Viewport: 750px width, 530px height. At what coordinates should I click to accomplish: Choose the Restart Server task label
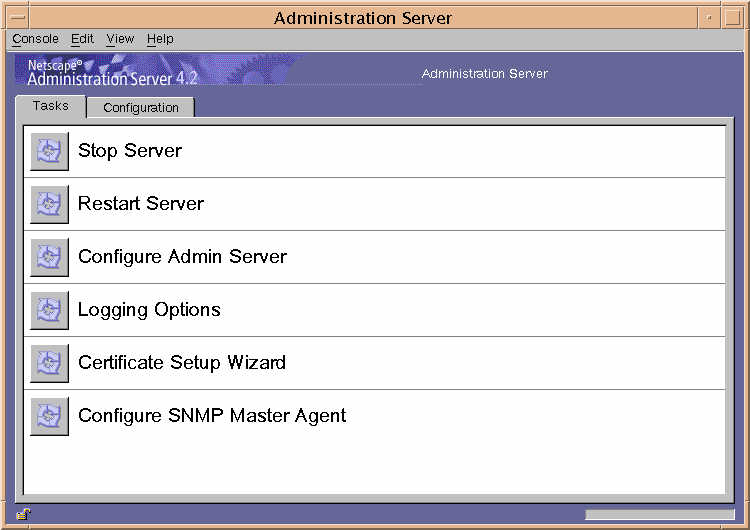coord(141,204)
